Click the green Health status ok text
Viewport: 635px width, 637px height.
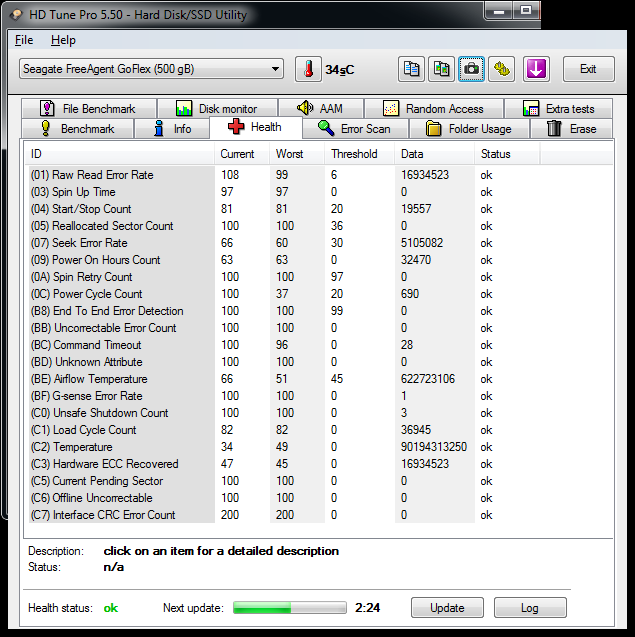[x=111, y=608]
